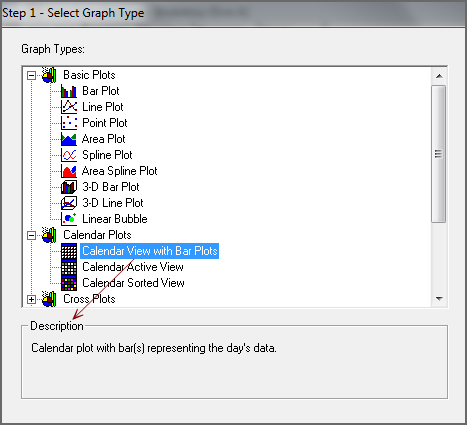Select the Bar Plot icon
467x425 pixels.
[69, 91]
